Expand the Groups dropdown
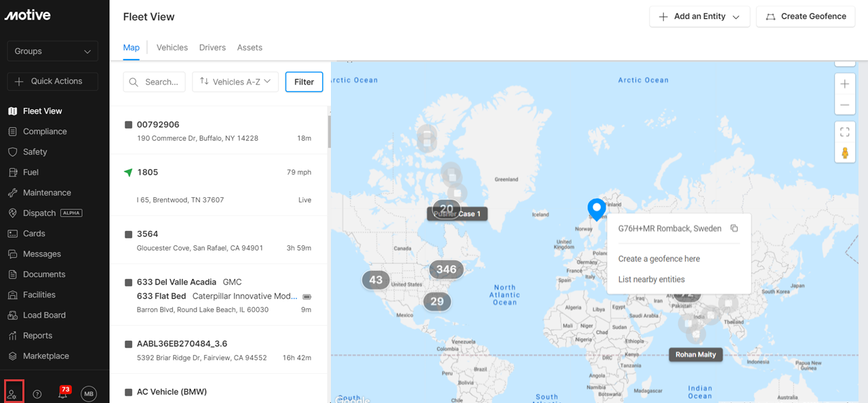The height and width of the screenshot is (403, 868). pyautogui.click(x=53, y=51)
